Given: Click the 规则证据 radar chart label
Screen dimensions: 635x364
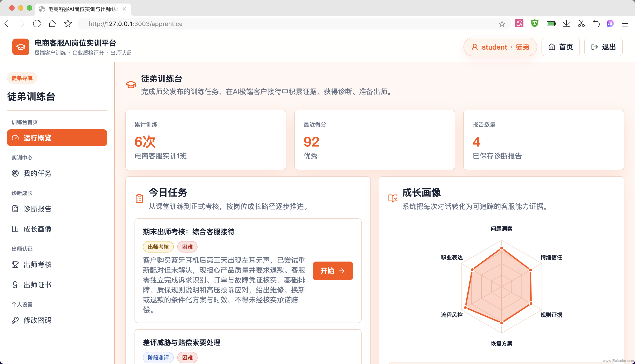Looking at the screenshot, I should click(551, 315).
